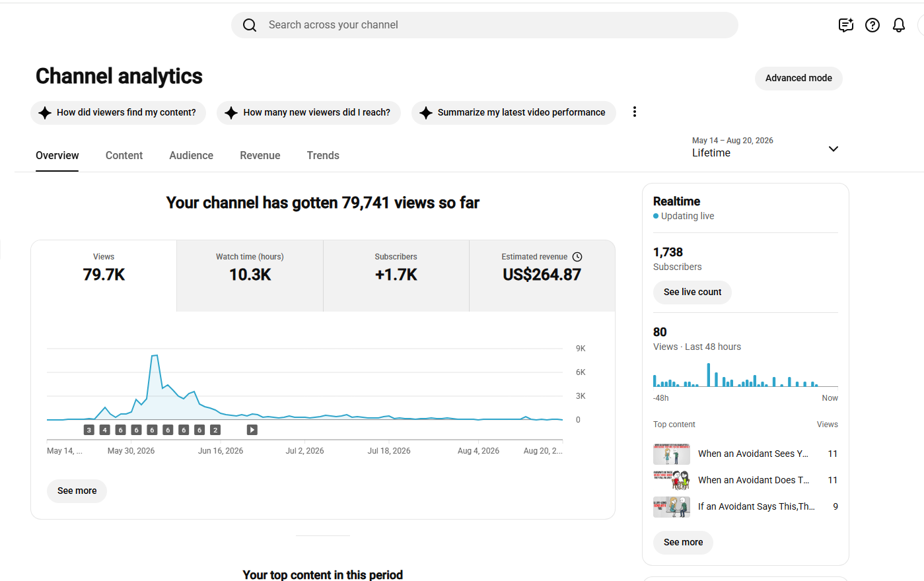924x581 pixels.
Task: Click the clock icon beside Estimated revenue
Action: 577,257
